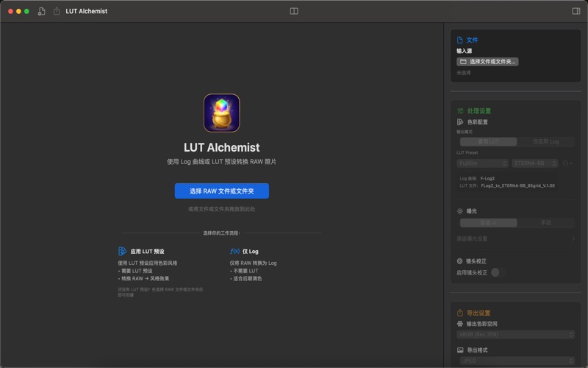Click the 转换 RAW → 风格效果 bullet line
The image size is (588, 368).
point(143,279)
